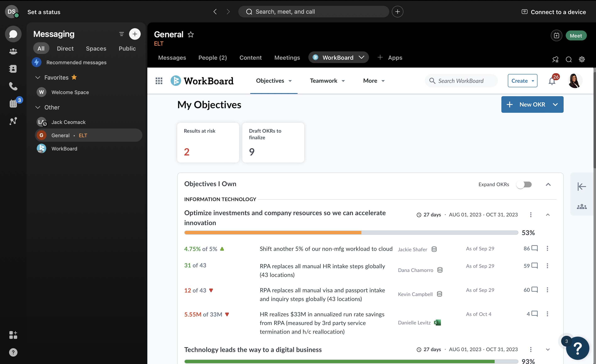The width and height of the screenshot is (596, 364).
Task: Open the New OKR dropdown arrow
Action: tap(555, 105)
